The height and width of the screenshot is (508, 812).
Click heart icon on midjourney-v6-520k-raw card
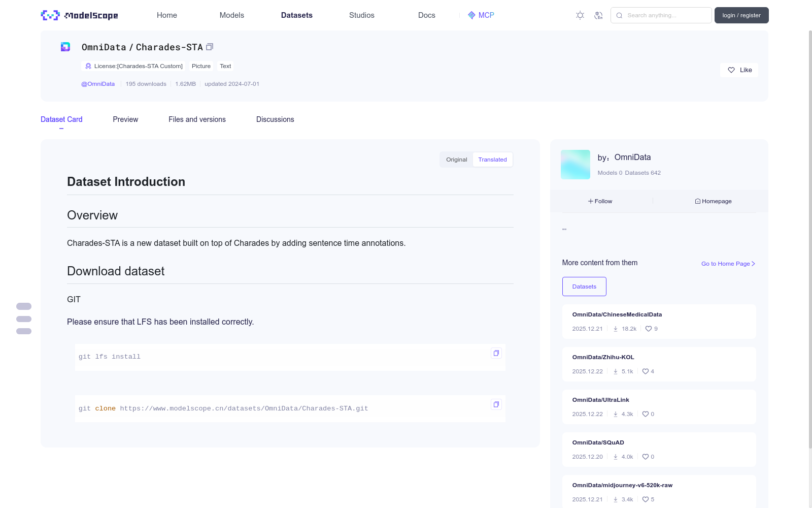(646, 499)
